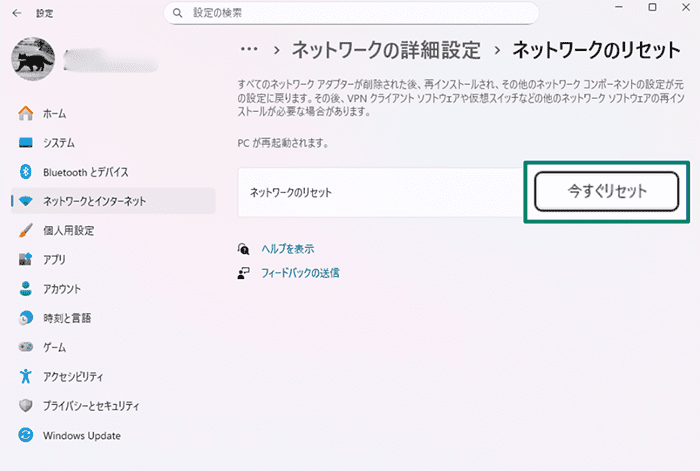The image size is (700, 471).
Task: Click the 個人用設定 paintbrush icon
Action: (26, 230)
